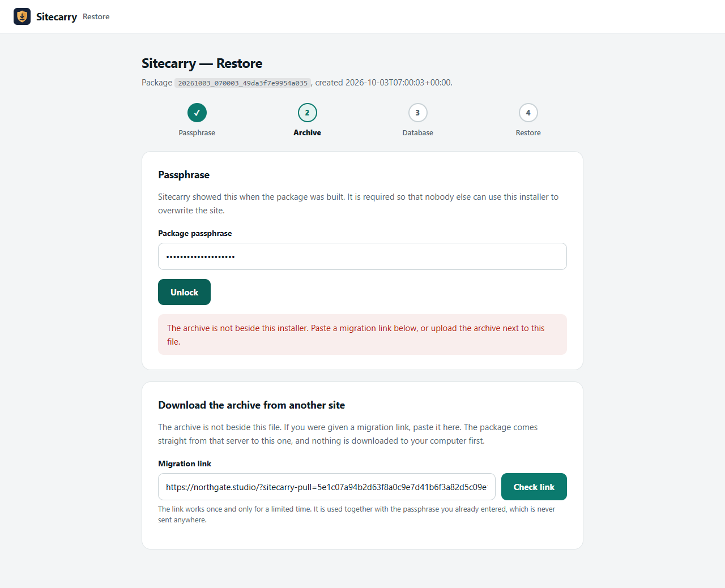Click the 'Package passphrase' field label
The width and height of the screenshot is (725, 588).
pos(195,233)
